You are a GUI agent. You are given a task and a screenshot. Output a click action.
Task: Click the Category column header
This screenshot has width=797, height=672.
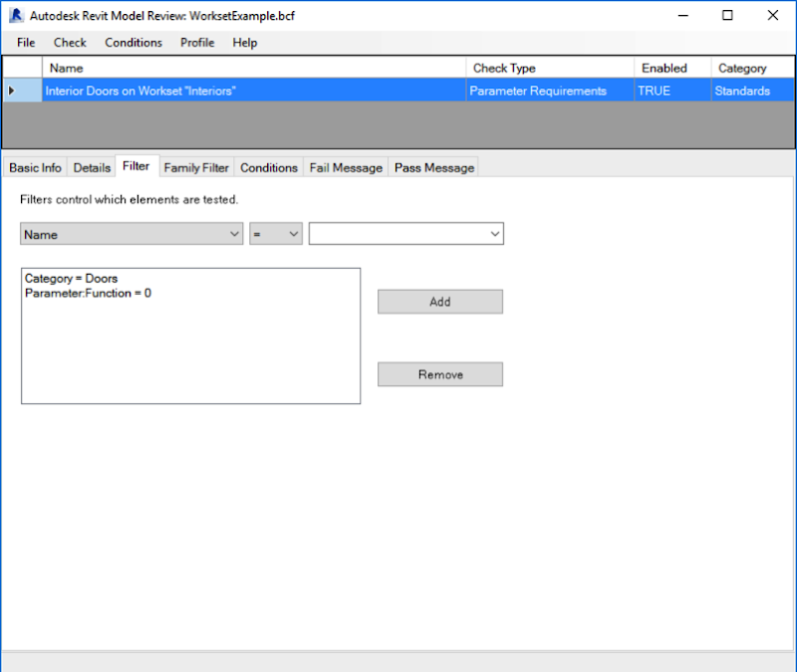[x=753, y=68]
